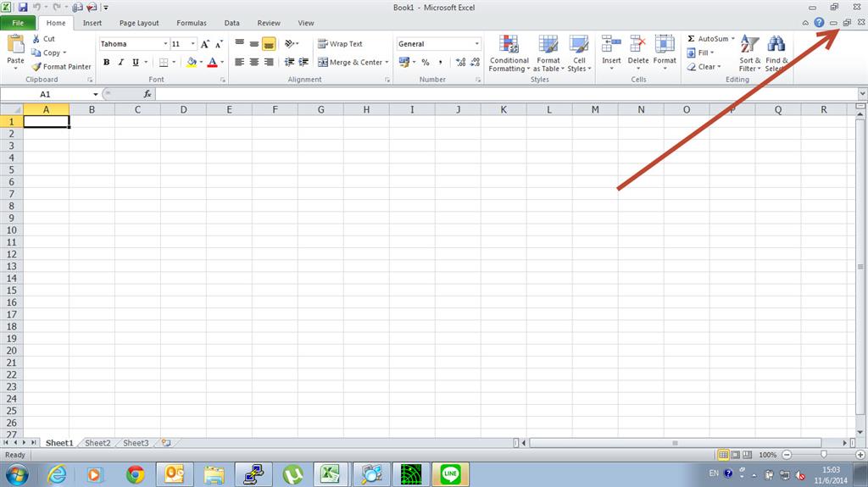Decrease font size with Shrink Font icon
The image size is (868, 487).
click(x=219, y=44)
